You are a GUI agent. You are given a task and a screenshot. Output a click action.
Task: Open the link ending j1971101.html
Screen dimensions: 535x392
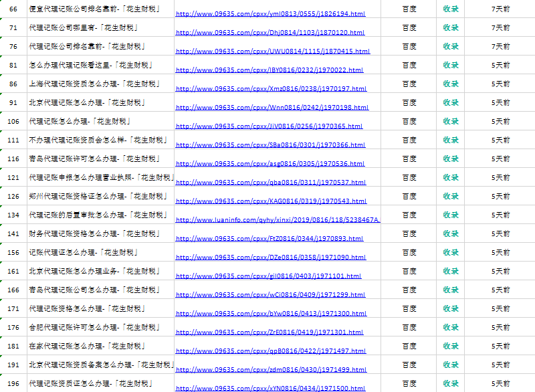268,276
